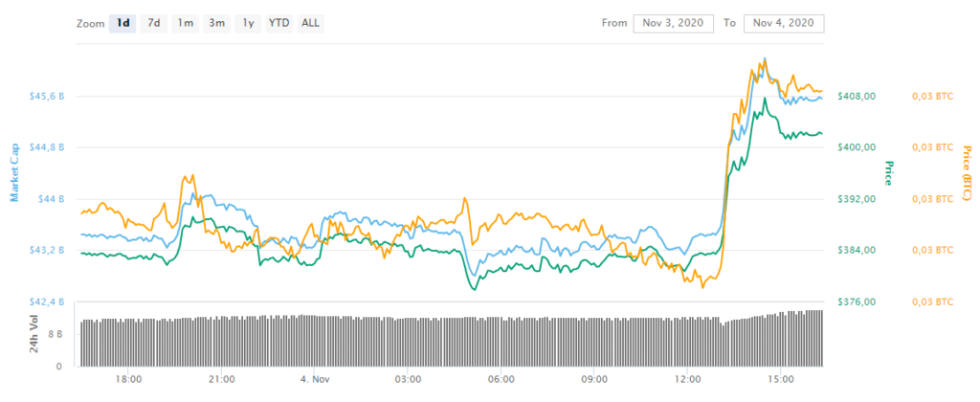Choose the 1m zoom range
This screenshot has width=980, height=402.
tap(185, 23)
